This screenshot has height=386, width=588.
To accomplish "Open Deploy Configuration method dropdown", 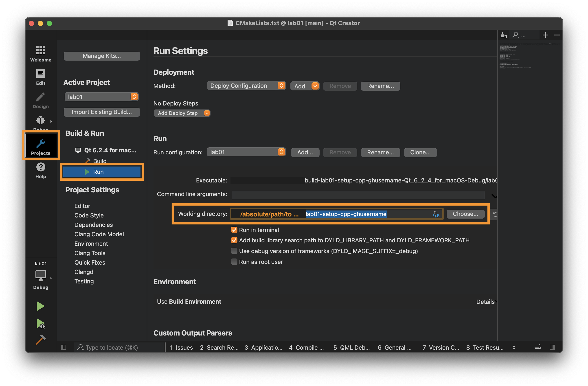I will 246,86.
